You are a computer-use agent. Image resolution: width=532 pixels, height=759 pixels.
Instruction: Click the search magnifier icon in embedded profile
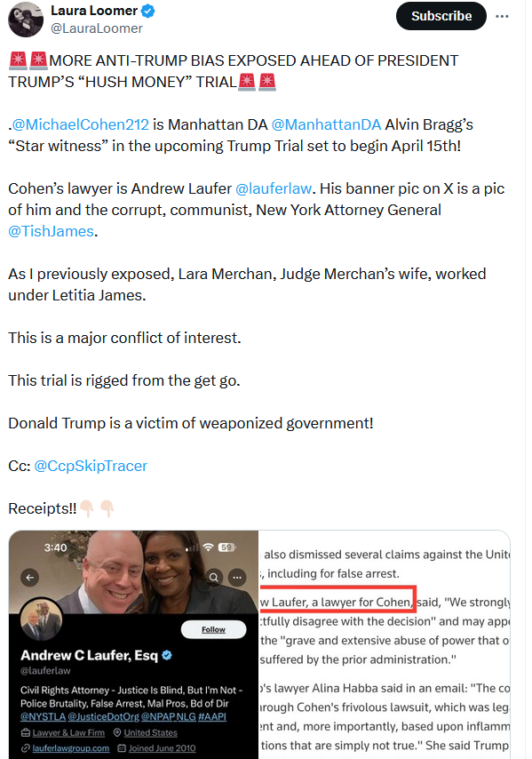pos(213,577)
